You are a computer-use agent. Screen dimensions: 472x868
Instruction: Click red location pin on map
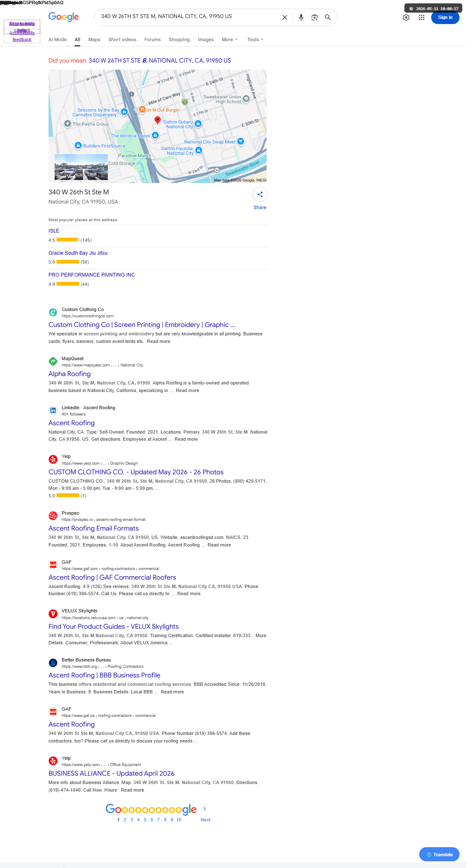tap(157, 120)
